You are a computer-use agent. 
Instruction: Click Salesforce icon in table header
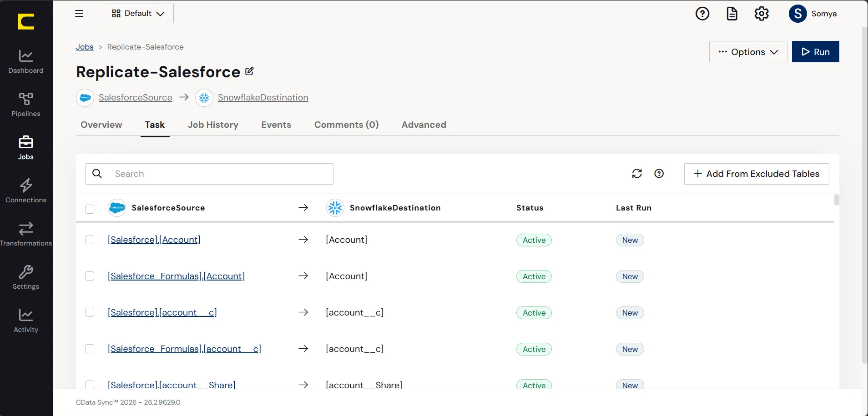point(117,208)
